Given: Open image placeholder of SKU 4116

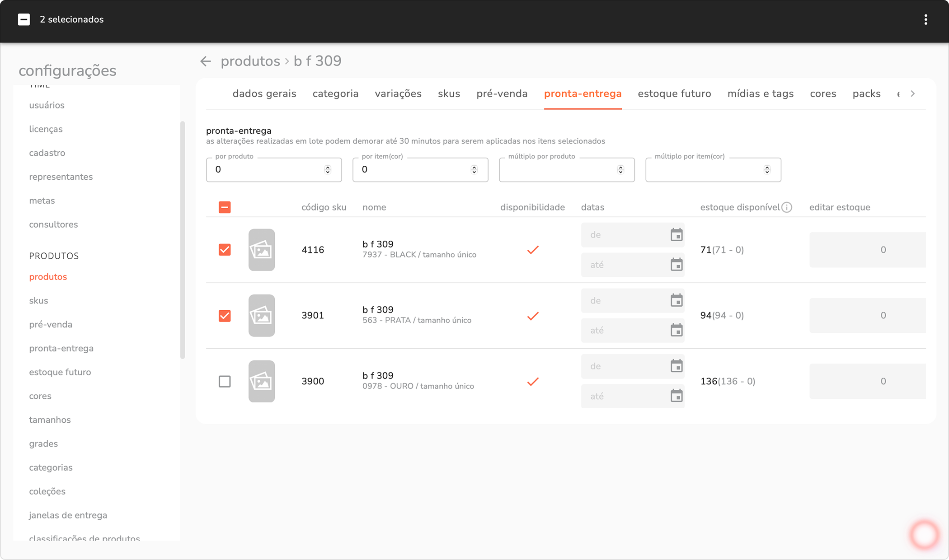Looking at the screenshot, I should point(262,250).
